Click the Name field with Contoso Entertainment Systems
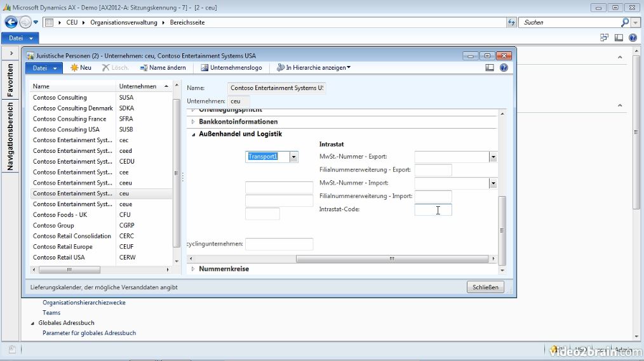644x361 pixels. pyautogui.click(x=276, y=88)
